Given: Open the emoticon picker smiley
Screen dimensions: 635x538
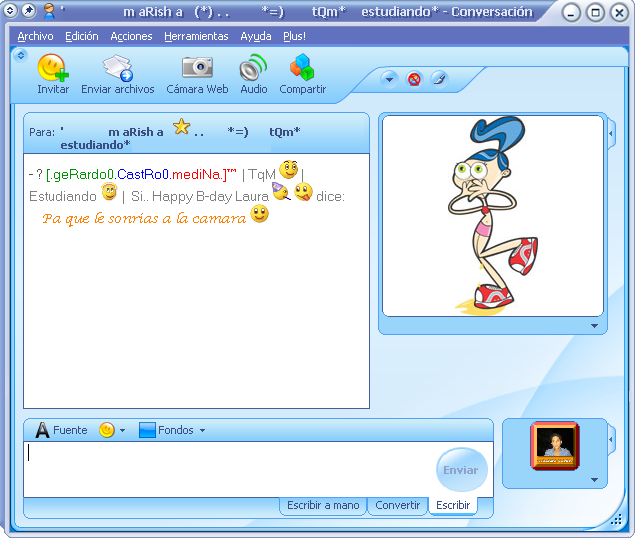Looking at the screenshot, I should click(x=107, y=430).
